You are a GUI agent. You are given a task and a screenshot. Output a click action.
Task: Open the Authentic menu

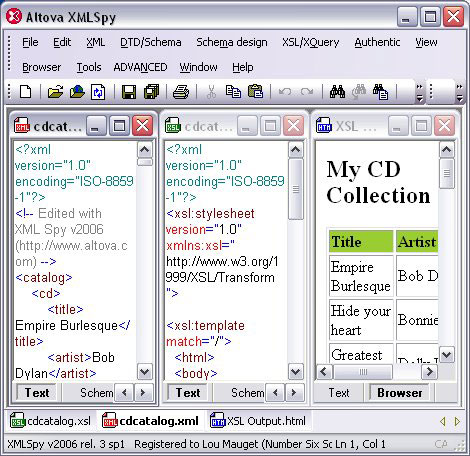tap(377, 42)
